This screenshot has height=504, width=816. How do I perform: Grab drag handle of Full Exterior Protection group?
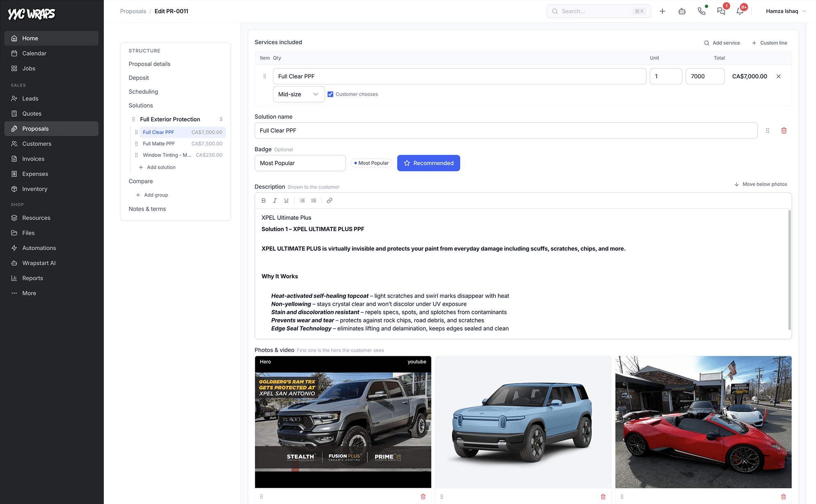point(133,119)
